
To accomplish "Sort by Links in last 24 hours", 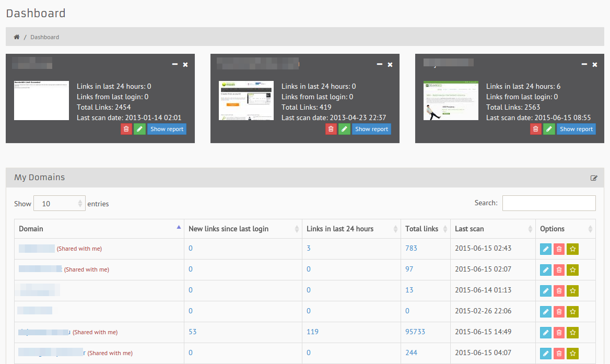I will point(351,229).
